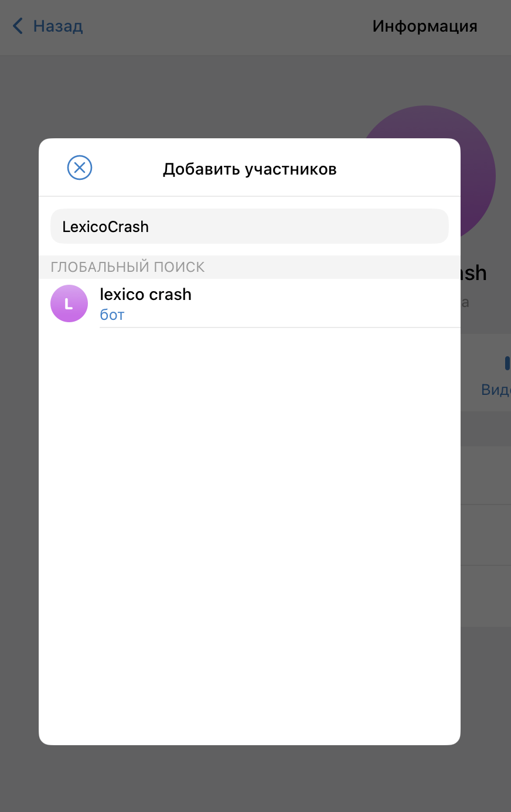This screenshot has height=812, width=511.
Task: Go back via the Назад label
Action: [x=58, y=26]
